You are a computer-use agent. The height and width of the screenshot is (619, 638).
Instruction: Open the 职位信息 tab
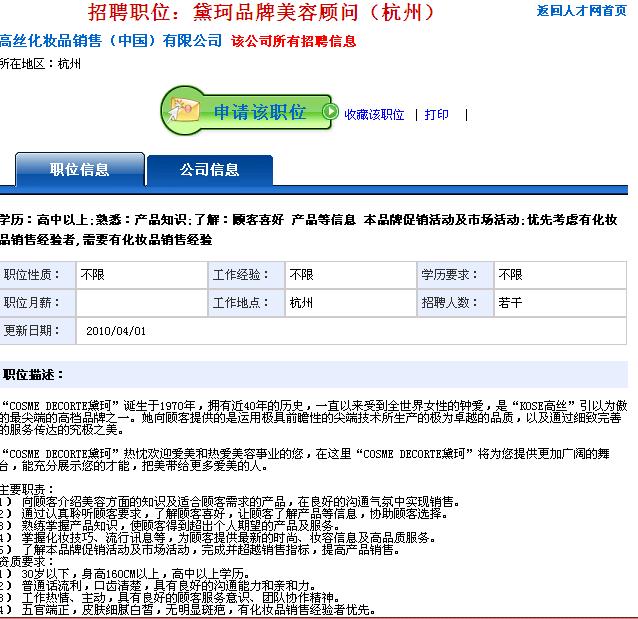click(80, 170)
